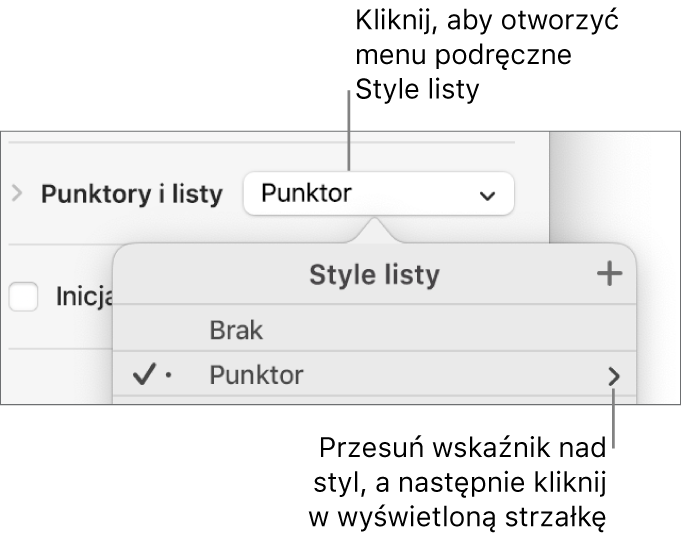Viewport: 681px width, 537px height.
Task: Choose the Punktor list style
Action: (x=374, y=375)
